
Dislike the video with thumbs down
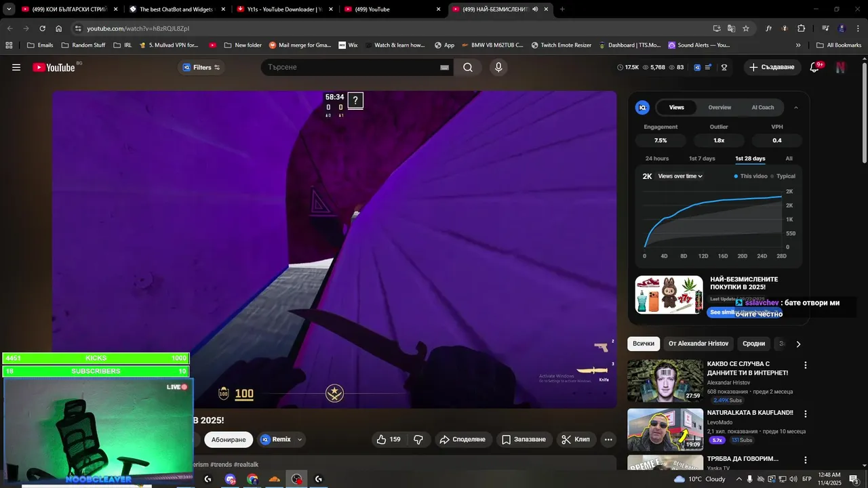pos(418,439)
